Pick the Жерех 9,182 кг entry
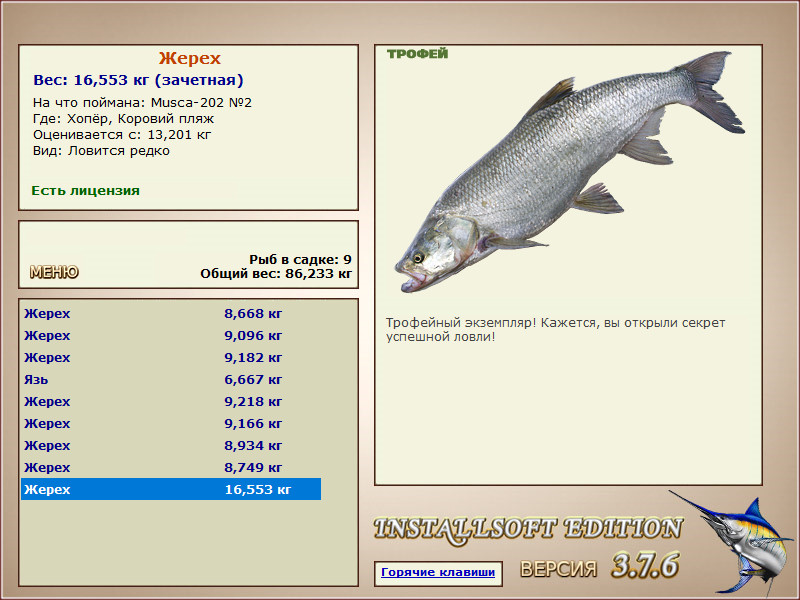 (x=171, y=358)
